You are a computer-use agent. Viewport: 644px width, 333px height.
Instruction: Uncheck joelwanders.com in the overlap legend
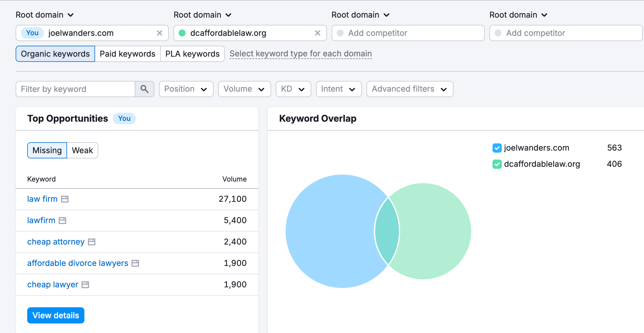[497, 148]
